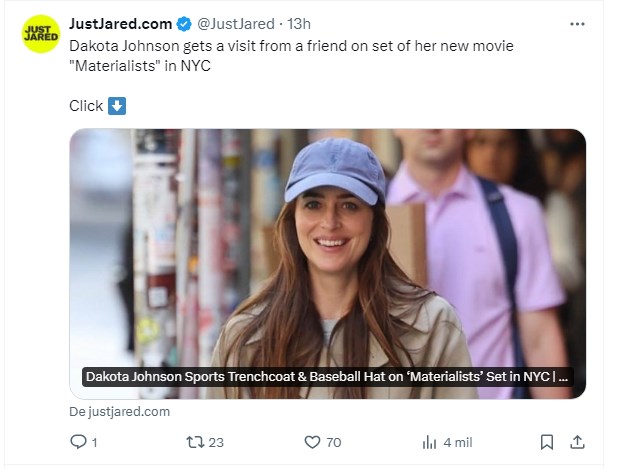The height and width of the screenshot is (468, 620).
Task: Click the reply speech bubble icon
Action: tap(78, 442)
